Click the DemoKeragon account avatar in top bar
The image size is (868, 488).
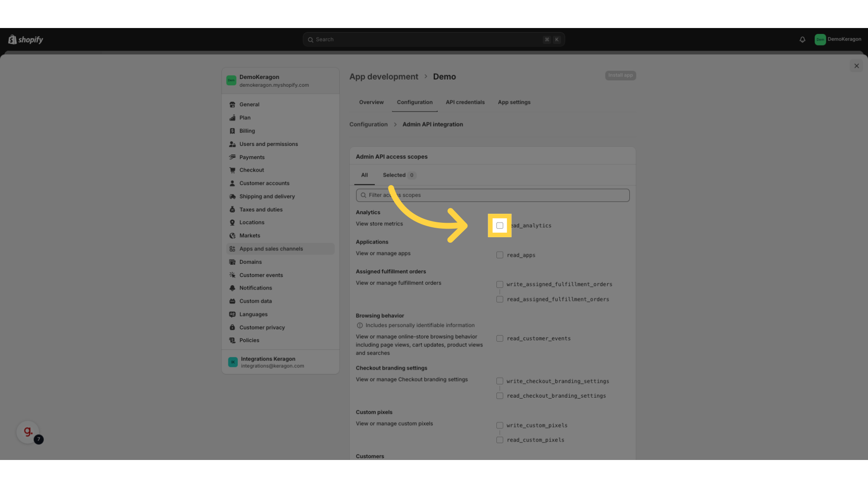820,40
